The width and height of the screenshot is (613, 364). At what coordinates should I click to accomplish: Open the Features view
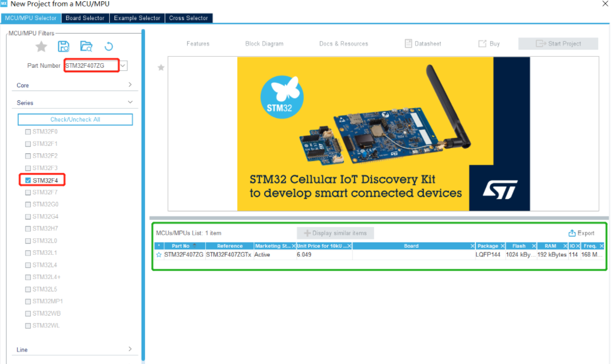click(198, 44)
